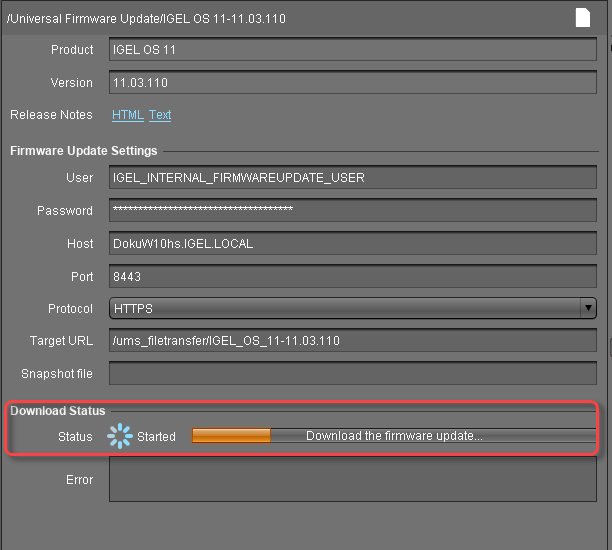Focus the Target URL input field
Screen dimensions: 612x550
tap(352, 341)
